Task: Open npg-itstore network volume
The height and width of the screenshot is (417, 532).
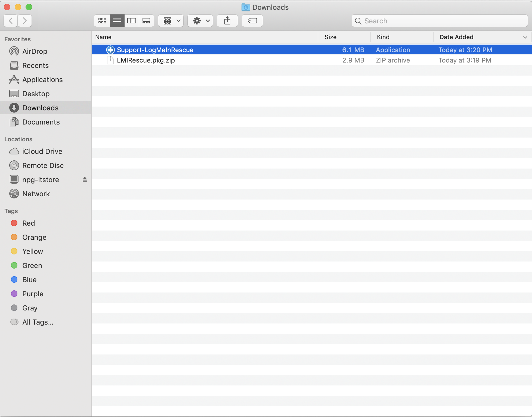Action: point(46,179)
